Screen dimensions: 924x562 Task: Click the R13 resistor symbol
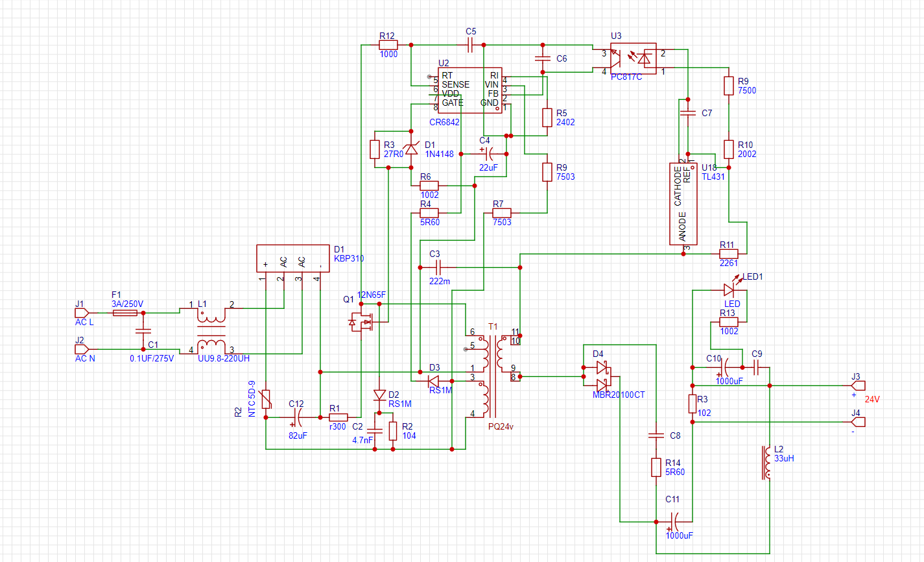(x=729, y=322)
